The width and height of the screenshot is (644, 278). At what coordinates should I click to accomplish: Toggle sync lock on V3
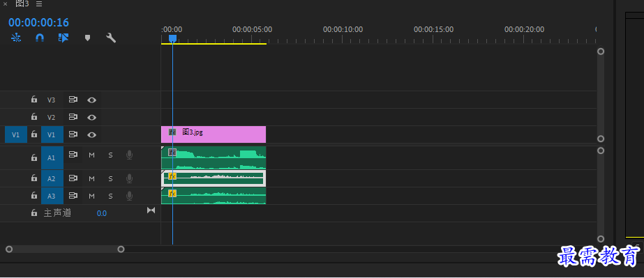[73, 100]
